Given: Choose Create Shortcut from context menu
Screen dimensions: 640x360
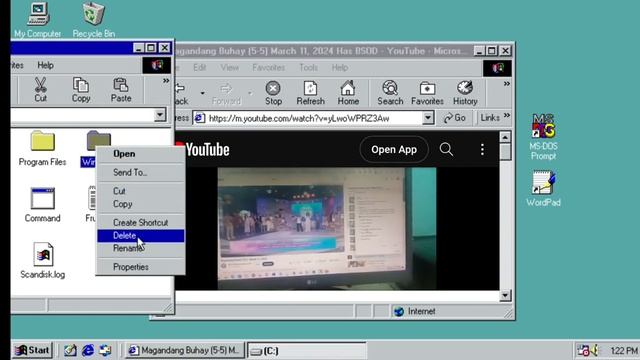Looking at the screenshot, I should click(140, 222).
